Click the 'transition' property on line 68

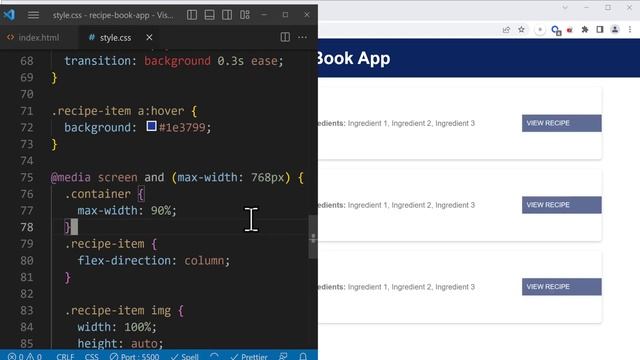click(97, 61)
